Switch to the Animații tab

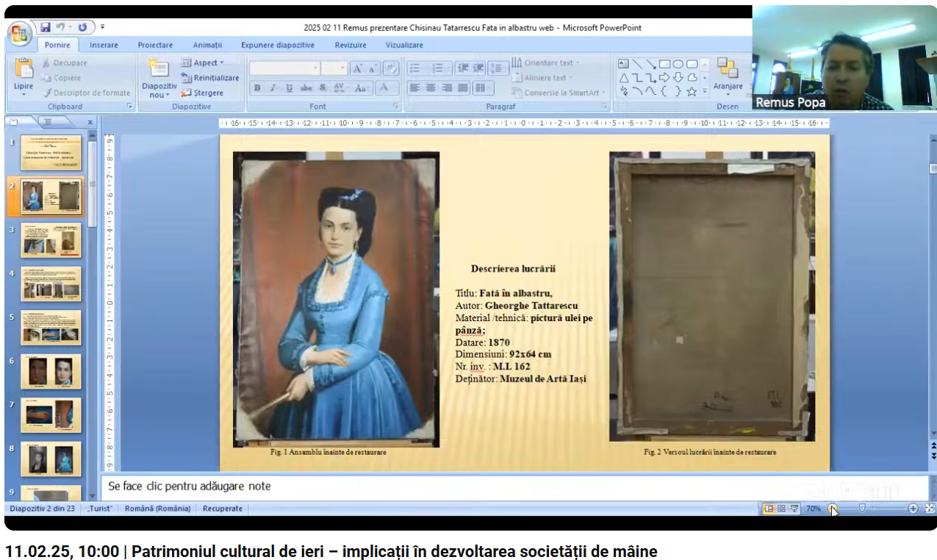tap(207, 46)
